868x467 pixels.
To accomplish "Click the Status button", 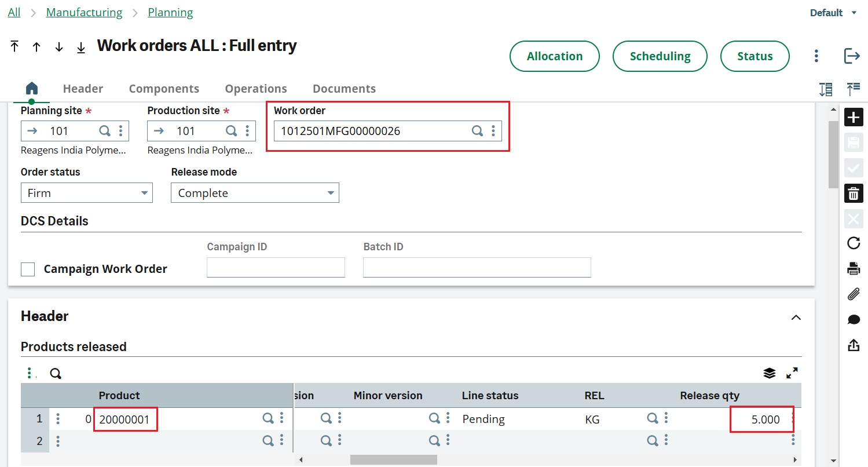I will 755,56.
